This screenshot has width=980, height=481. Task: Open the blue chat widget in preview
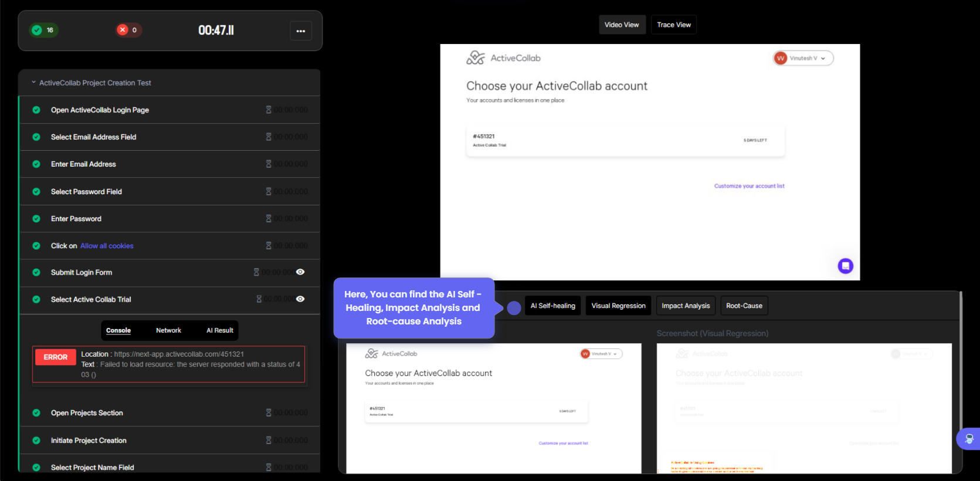[x=845, y=266]
